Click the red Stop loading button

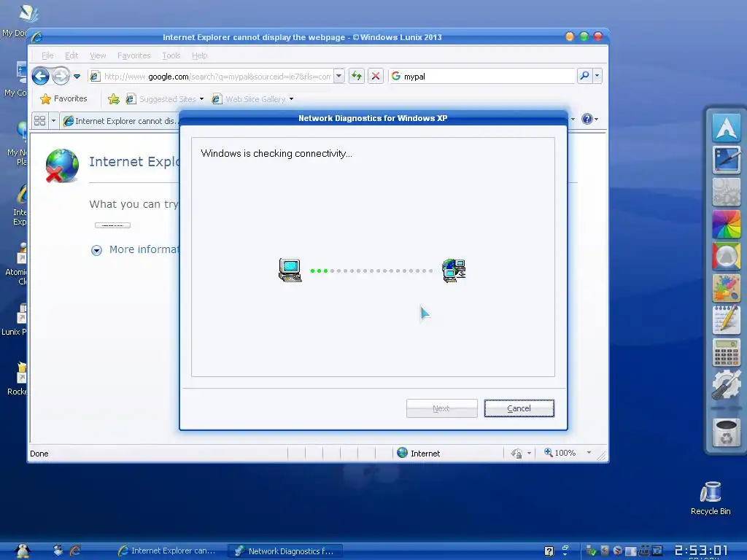tap(376, 76)
